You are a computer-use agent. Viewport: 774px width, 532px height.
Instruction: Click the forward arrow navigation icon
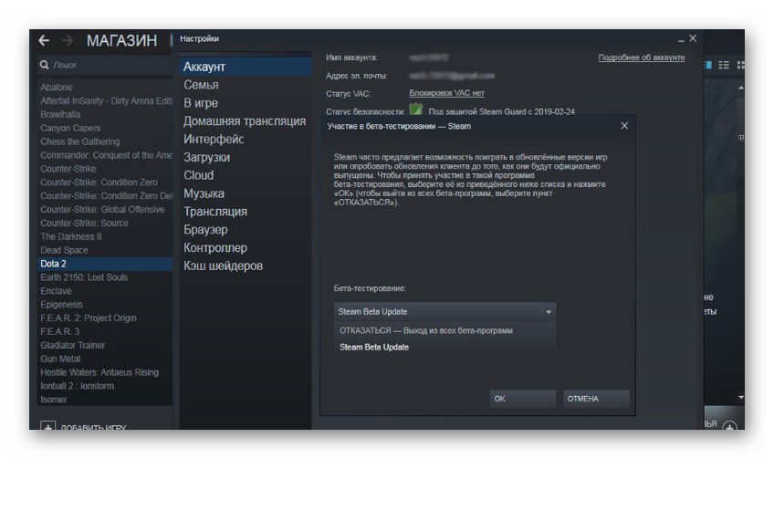click(x=68, y=41)
